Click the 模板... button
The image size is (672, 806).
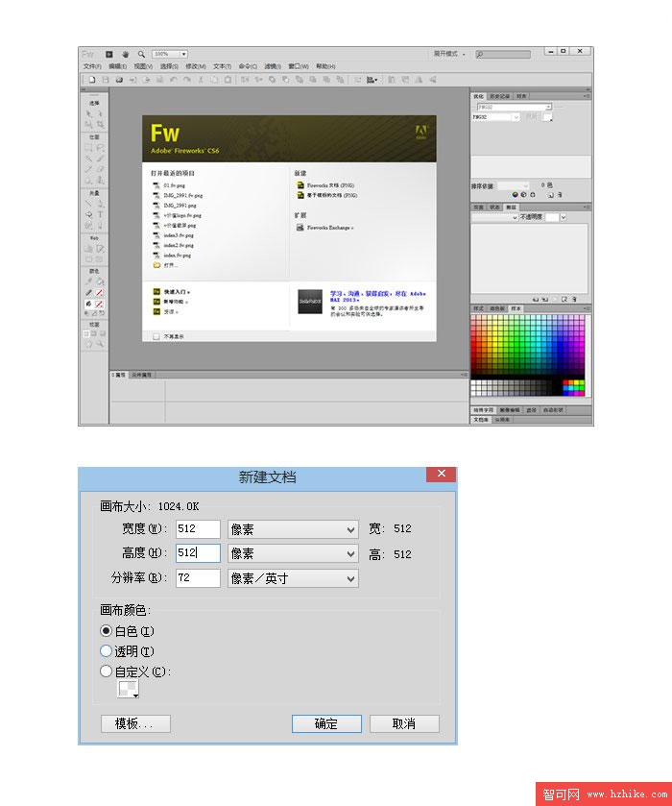tap(135, 724)
